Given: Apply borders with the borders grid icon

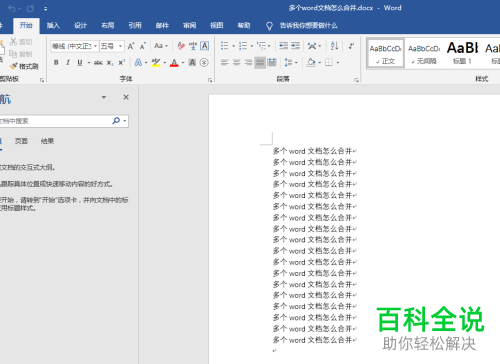Looking at the screenshot, I should 329,62.
